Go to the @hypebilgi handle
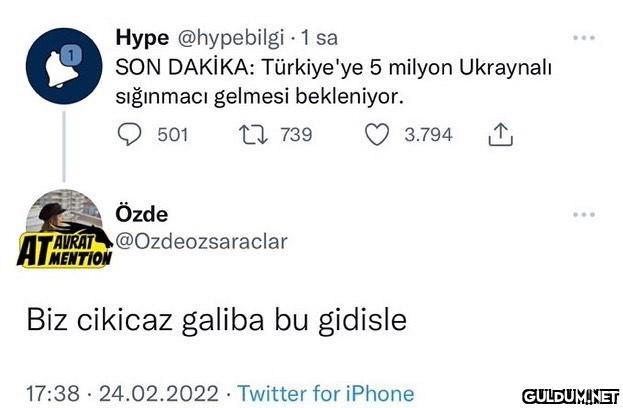623x408 pixels. tap(229, 39)
